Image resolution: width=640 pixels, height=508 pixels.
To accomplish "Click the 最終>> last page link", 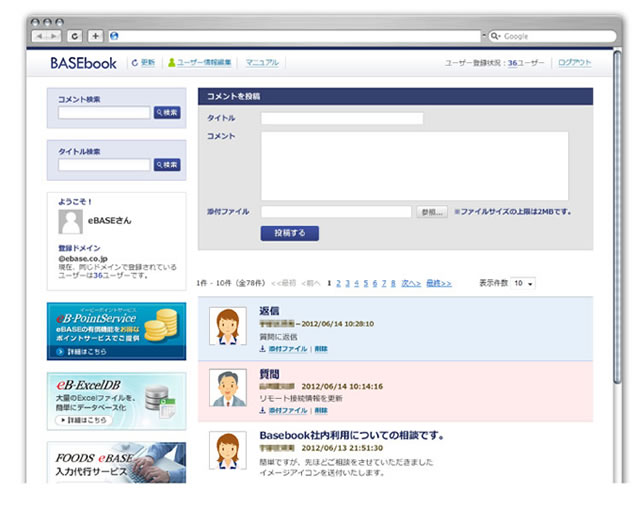I will coord(439,284).
